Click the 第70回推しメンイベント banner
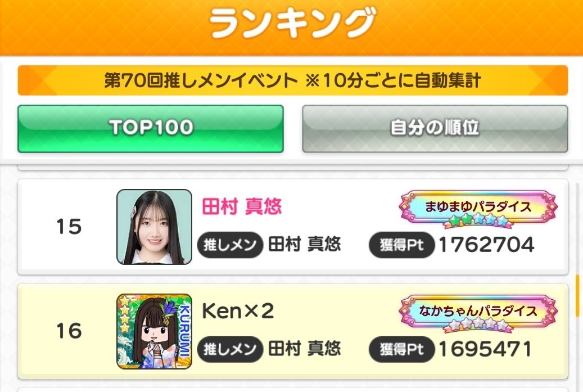The image size is (583, 392). click(x=293, y=80)
